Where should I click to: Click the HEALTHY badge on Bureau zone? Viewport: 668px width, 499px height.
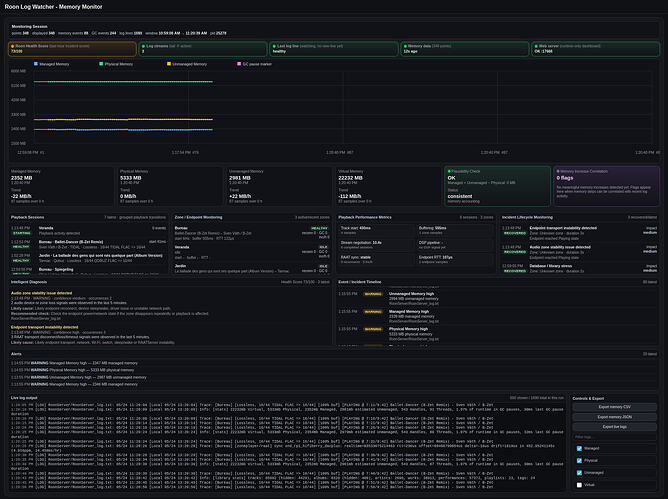point(320,228)
